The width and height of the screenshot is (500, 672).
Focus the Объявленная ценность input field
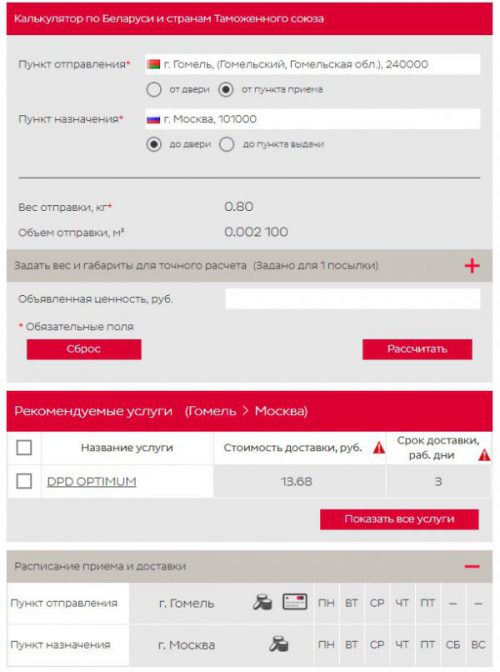point(353,299)
